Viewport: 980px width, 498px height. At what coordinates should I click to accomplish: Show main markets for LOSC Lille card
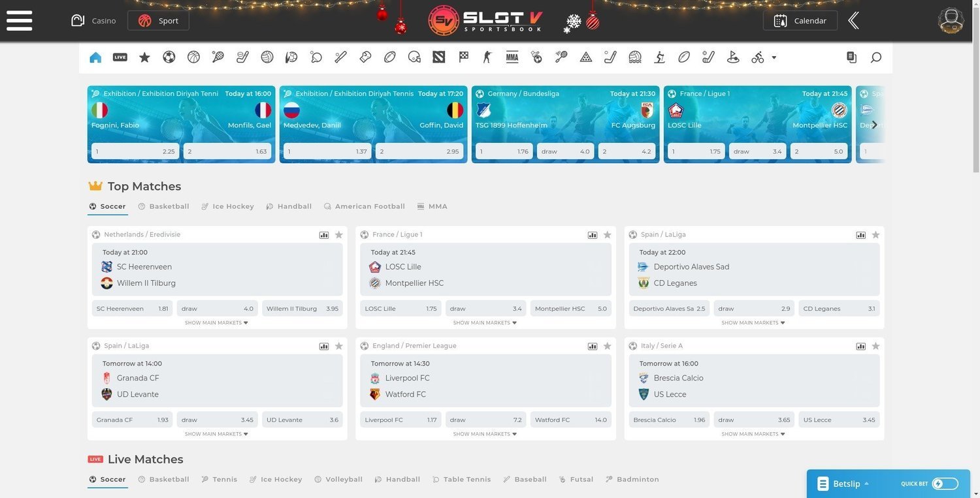[485, 322]
